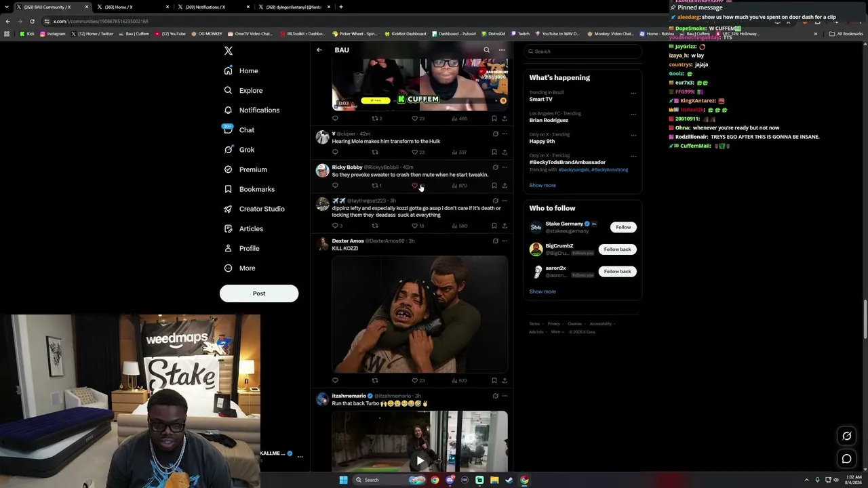The image size is (868, 488).
Task: Open Steam from the taskbar
Action: [x=509, y=480]
